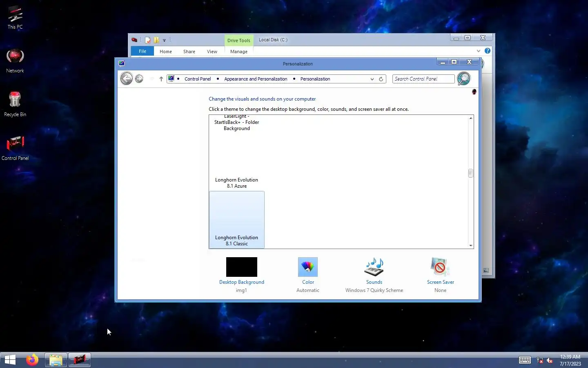Open the Manage ribbon tab
Viewport: 588px width, 368px height.
tap(239, 52)
